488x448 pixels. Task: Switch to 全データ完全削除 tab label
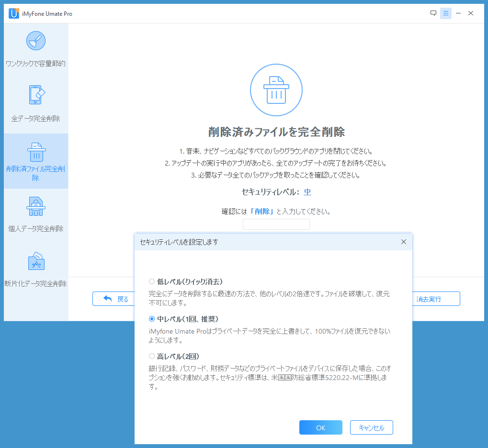pos(36,119)
